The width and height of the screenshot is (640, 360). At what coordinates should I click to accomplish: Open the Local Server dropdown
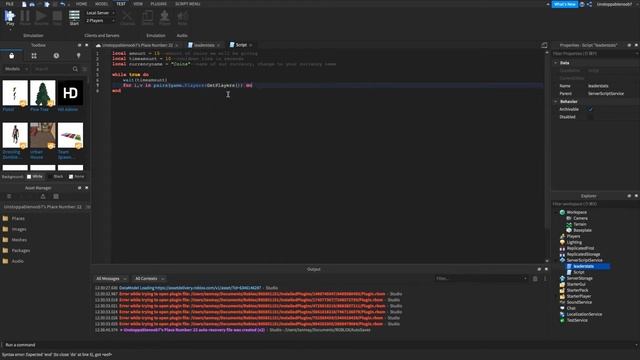pyautogui.click(x=100, y=13)
